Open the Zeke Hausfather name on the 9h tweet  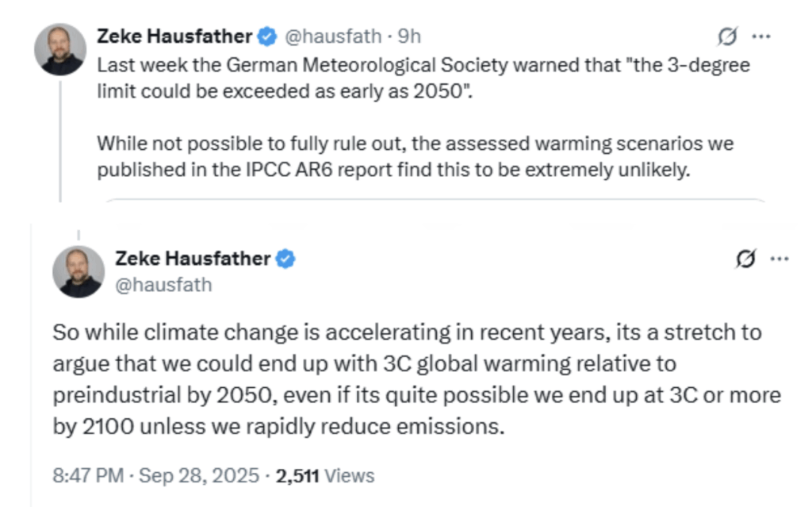click(x=174, y=36)
